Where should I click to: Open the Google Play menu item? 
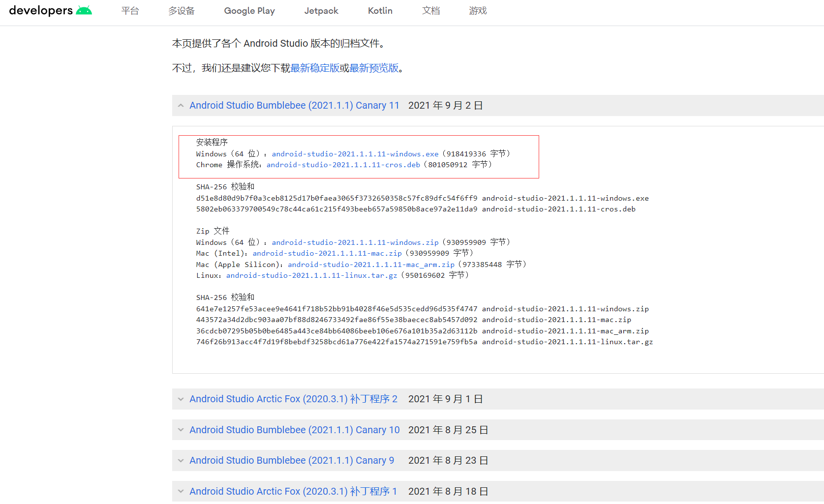point(249,11)
